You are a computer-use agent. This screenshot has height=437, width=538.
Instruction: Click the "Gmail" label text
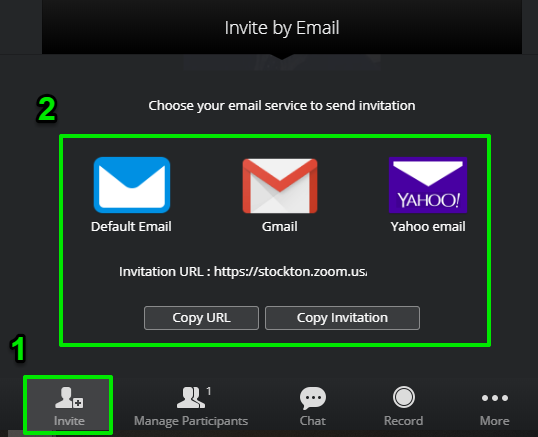tap(280, 226)
